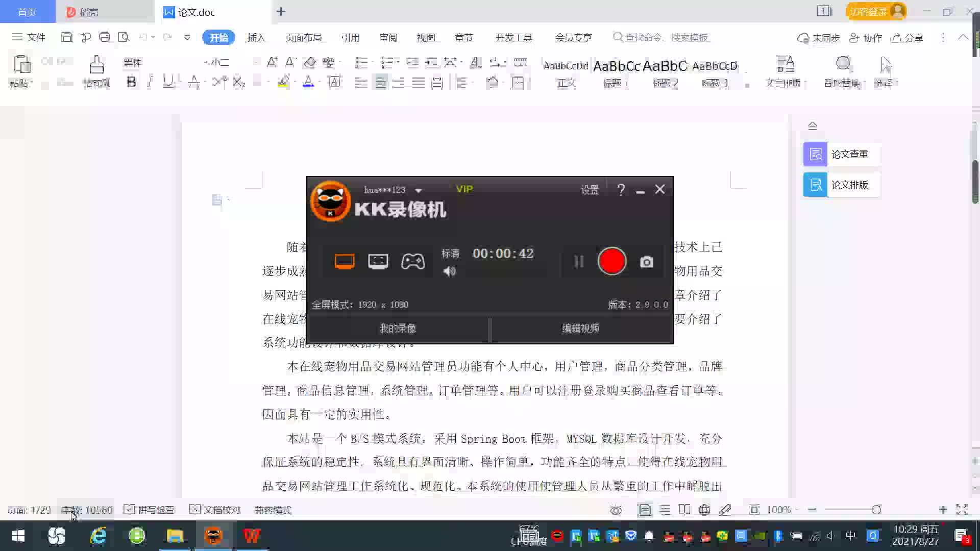Select full-screen recording mode icon
The width and height of the screenshot is (980, 551).
point(345,262)
